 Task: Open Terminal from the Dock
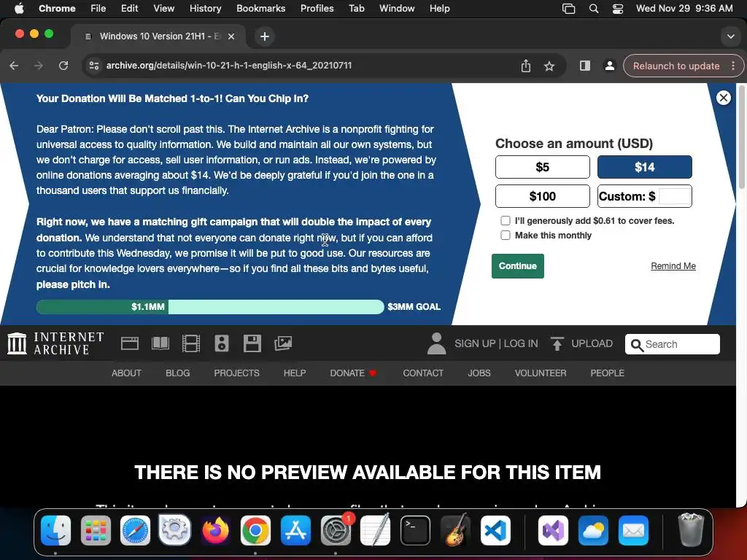click(x=415, y=530)
